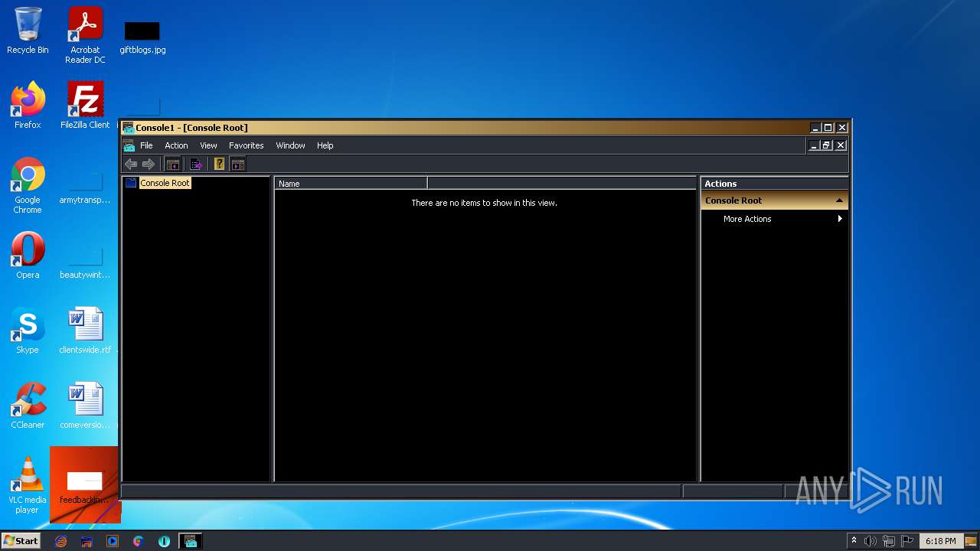Expand More Actions submenu arrow
The height and width of the screenshot is (551, 980).
point(840,219)
